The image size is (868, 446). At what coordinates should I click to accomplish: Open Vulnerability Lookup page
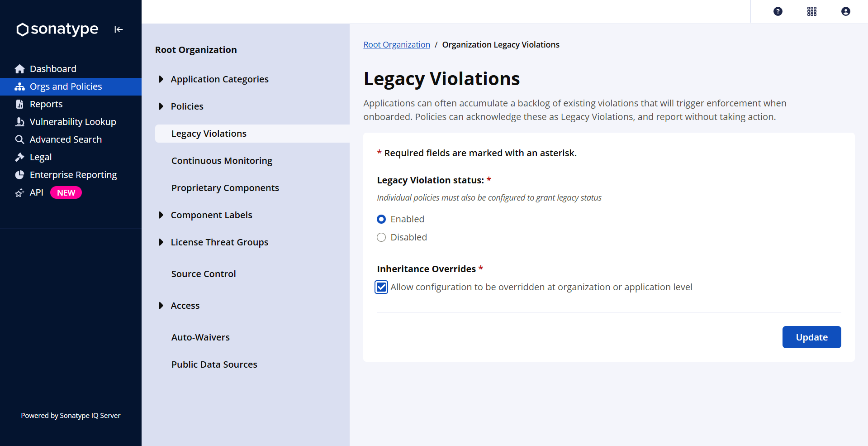click(x=71, y=122)
